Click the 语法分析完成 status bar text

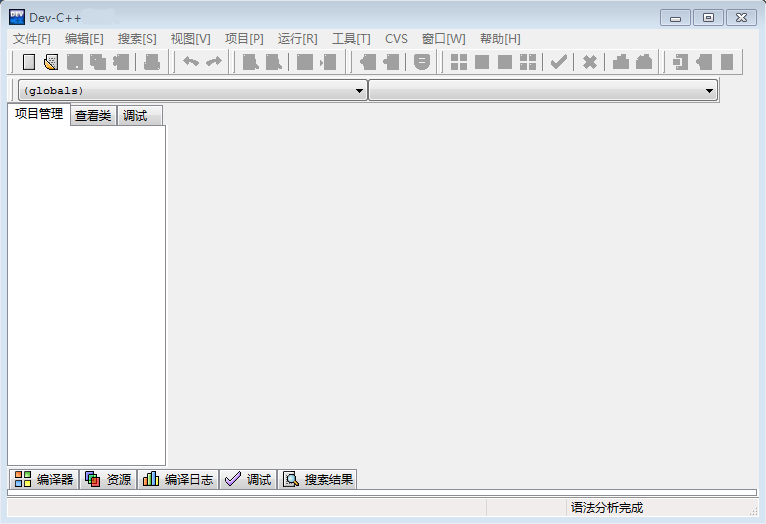click(607, 508)
